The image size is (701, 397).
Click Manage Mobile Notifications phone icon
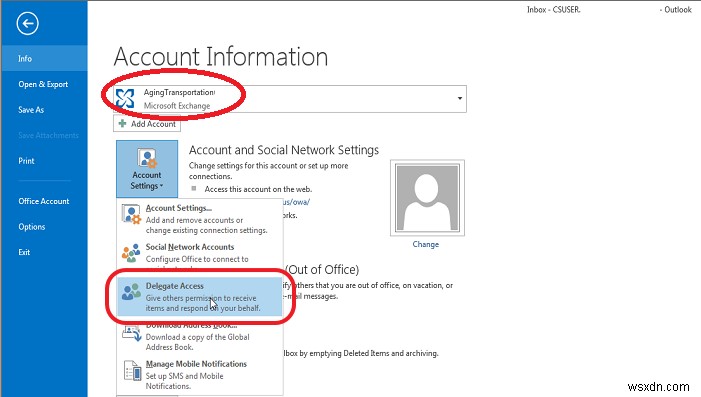[132, 370]
